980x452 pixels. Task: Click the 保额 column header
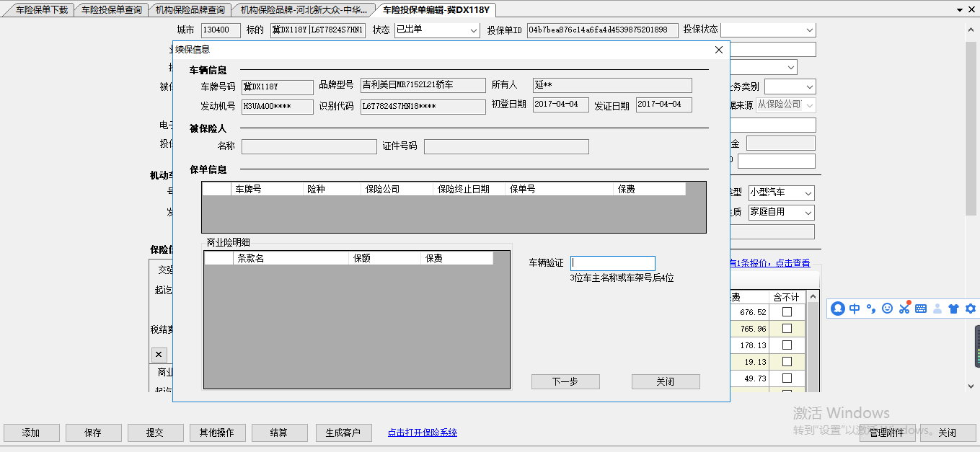pyautogui.click(x=385, y=258)
